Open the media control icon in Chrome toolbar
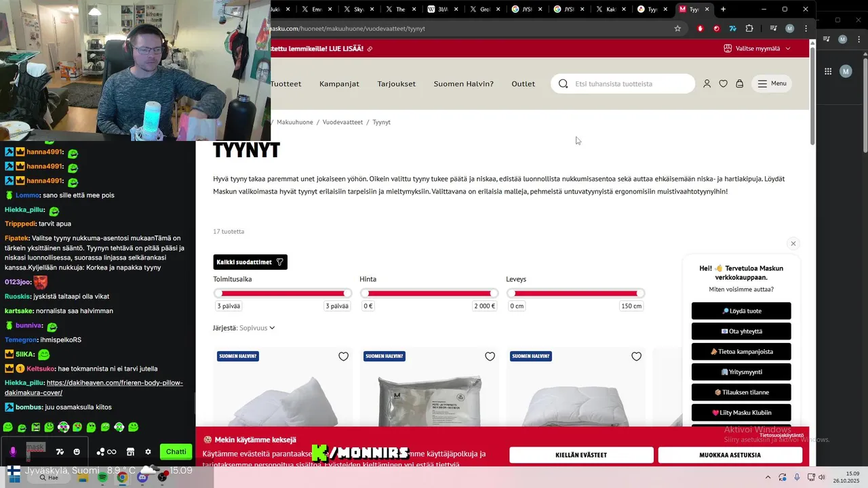This screenshot has height=488, width=868. click(x=773, y=28)
